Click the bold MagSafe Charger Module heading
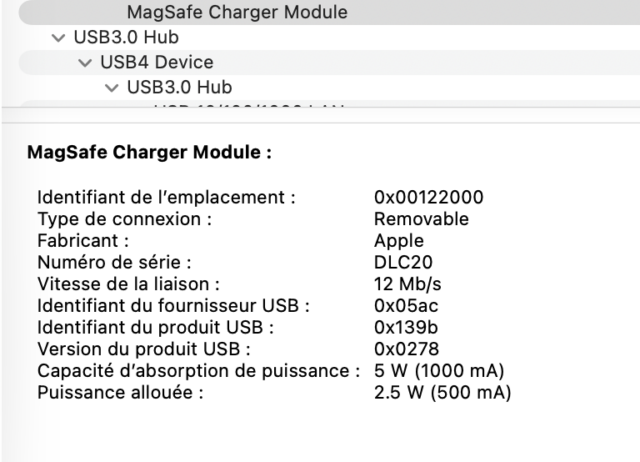The height and width of the screenshot is (462, 640). 150,154
